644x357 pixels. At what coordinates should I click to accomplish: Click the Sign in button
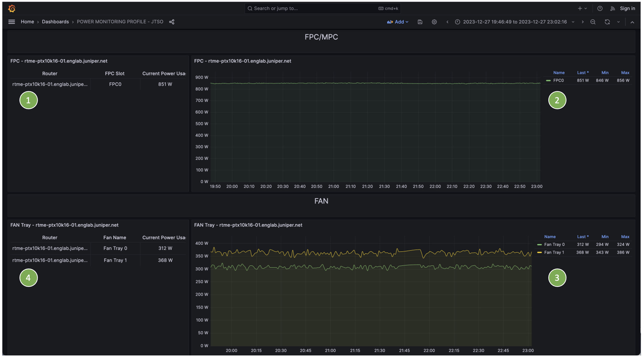(627, 8)
